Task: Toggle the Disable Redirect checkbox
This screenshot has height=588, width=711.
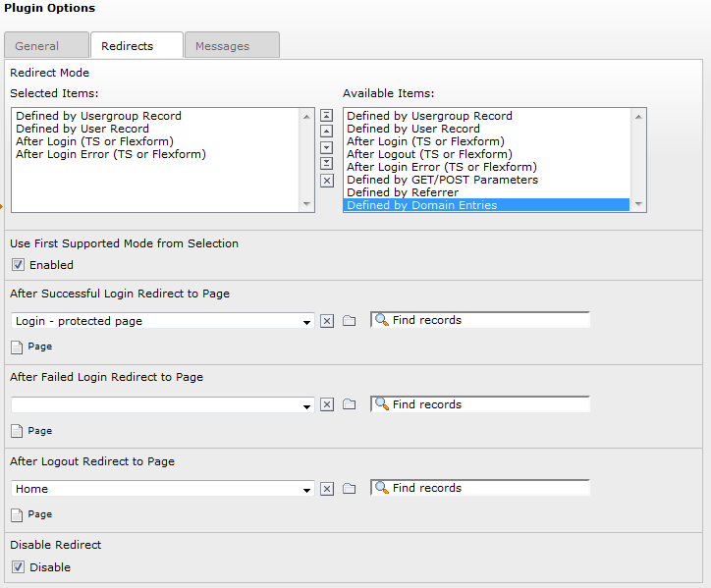Action: pos(18,567)
